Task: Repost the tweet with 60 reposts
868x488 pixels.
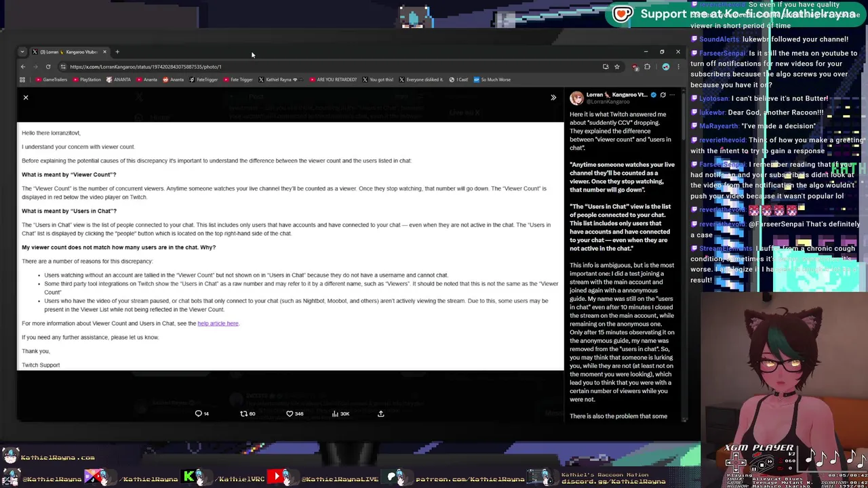Action: coord(248,413)
